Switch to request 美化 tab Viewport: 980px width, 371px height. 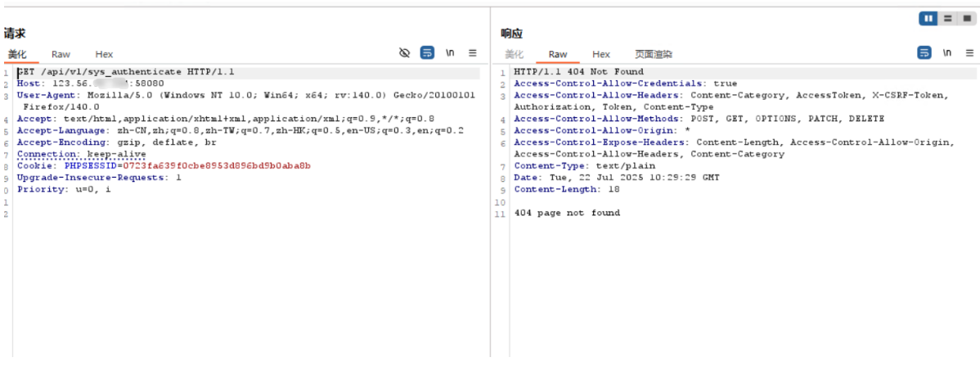point(17,54)
